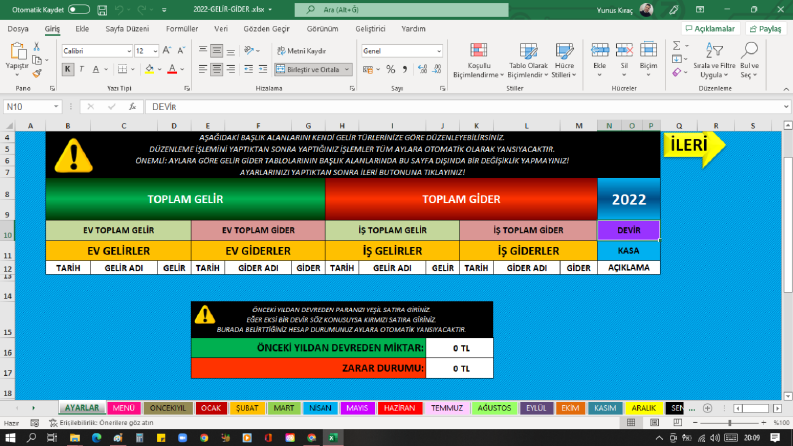The width and height of the screenshot is (793, 446).
Task: Open Koşullu Biçimlendirme menu
Action: tap(478, 61)
